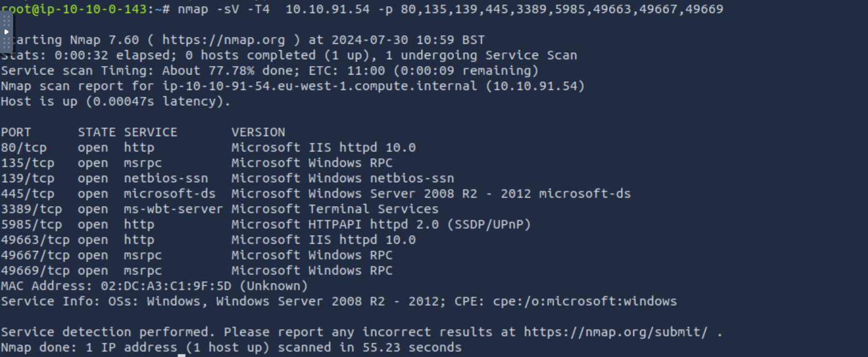
Task: Click the 5985/tcp port entry
Action: pos(31,224)
